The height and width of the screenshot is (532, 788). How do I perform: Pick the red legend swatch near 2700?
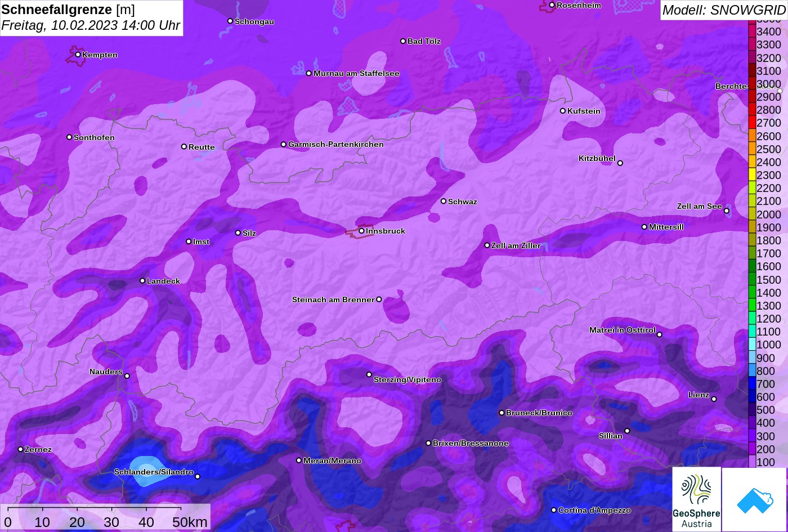coord(752,123)
